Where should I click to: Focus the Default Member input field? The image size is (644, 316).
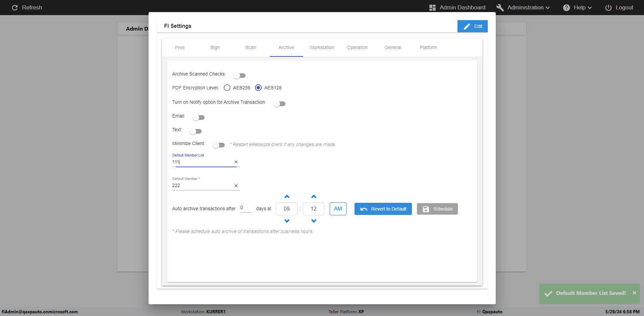[x=203, y=186]
